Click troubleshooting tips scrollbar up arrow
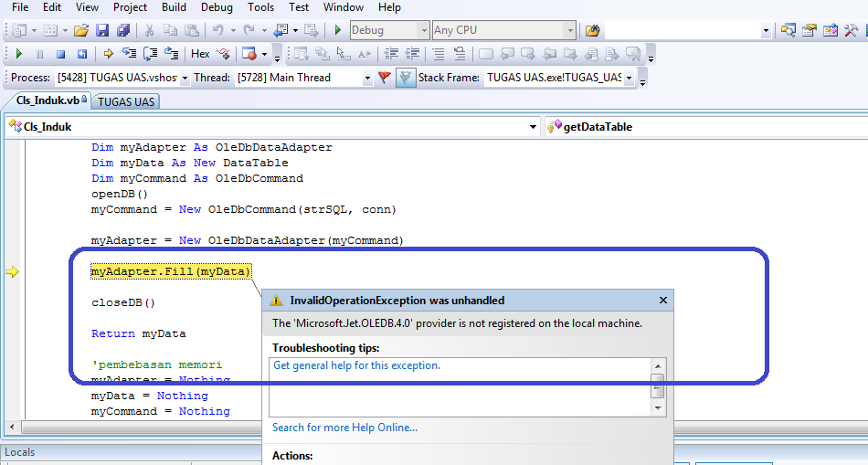Image resolution: width=868 pixels, height=465 pixels. [x=658, y=366]
